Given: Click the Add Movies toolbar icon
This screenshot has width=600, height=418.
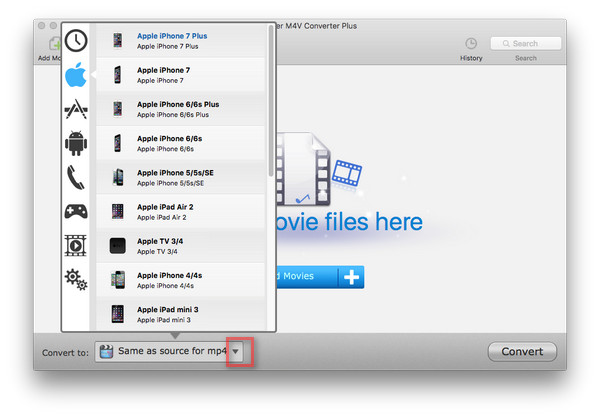Looking at the screenshot, I should pyautogui.click(x=55, y=44).
